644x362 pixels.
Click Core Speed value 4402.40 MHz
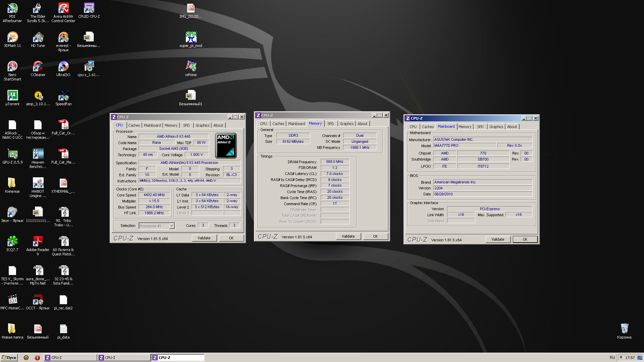pyautogui.click(x=154, y=195)
